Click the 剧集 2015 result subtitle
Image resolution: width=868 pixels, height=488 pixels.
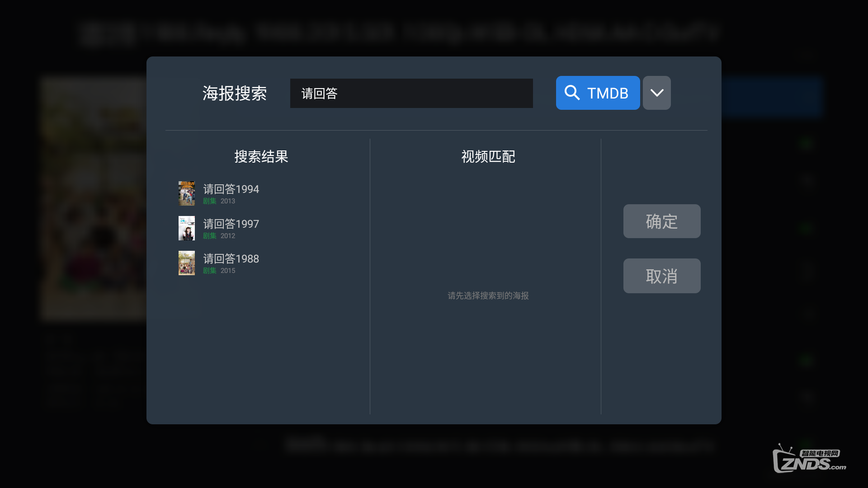click(219, 271)
